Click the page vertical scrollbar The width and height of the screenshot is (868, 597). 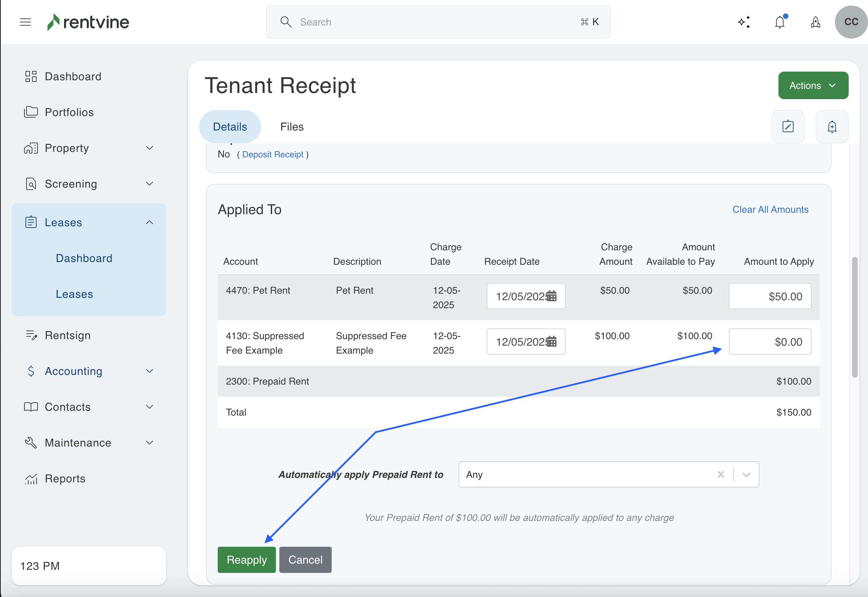tap(855, 317)
